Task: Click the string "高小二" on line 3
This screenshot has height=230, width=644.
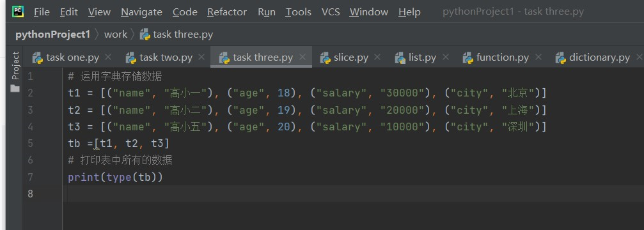Action: tap(185, 110)
